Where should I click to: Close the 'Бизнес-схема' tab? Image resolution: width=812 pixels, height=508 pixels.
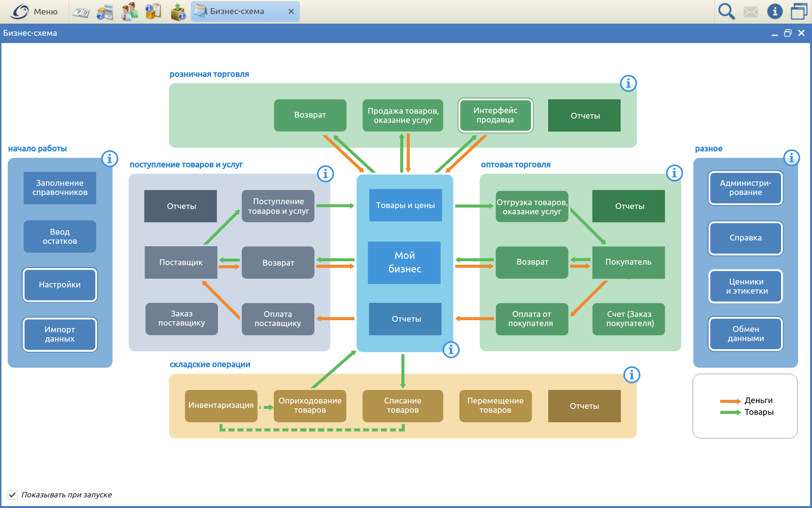click(291, 12)
